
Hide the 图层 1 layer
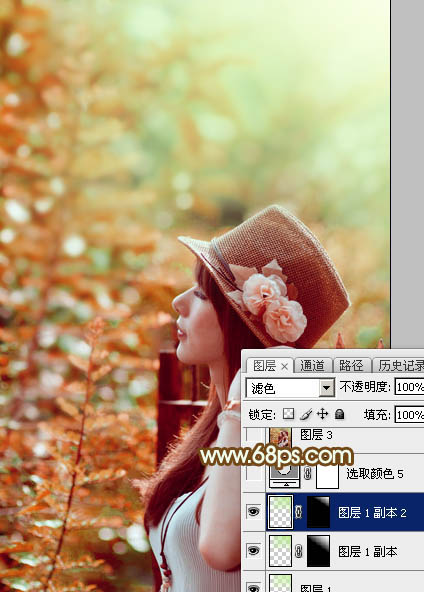tap(253, 587)
